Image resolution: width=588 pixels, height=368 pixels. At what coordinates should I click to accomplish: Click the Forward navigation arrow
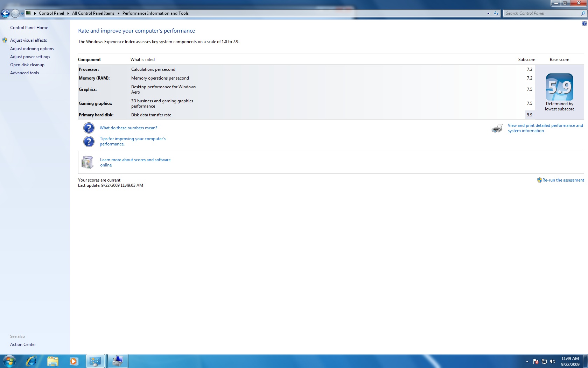15,13
